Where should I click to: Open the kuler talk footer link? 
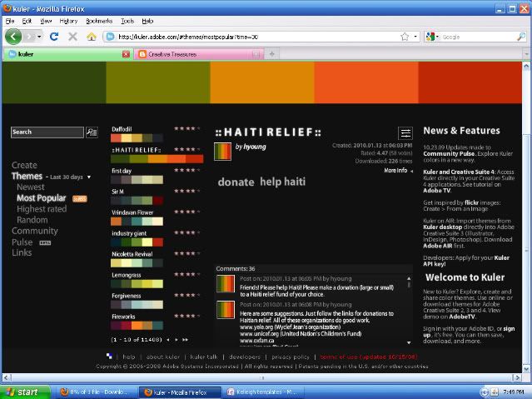pyautogui.click(x=204, y=357)
